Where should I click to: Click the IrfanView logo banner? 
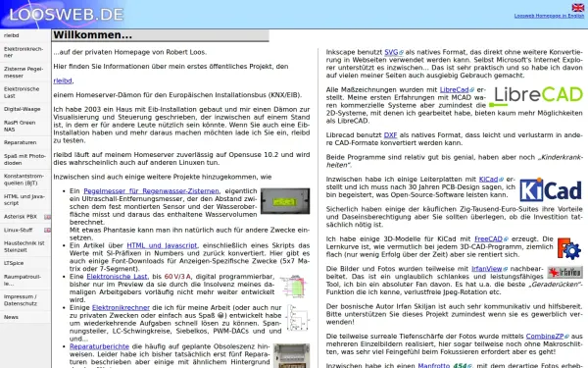pyautogui.click(x=564, y=272)
